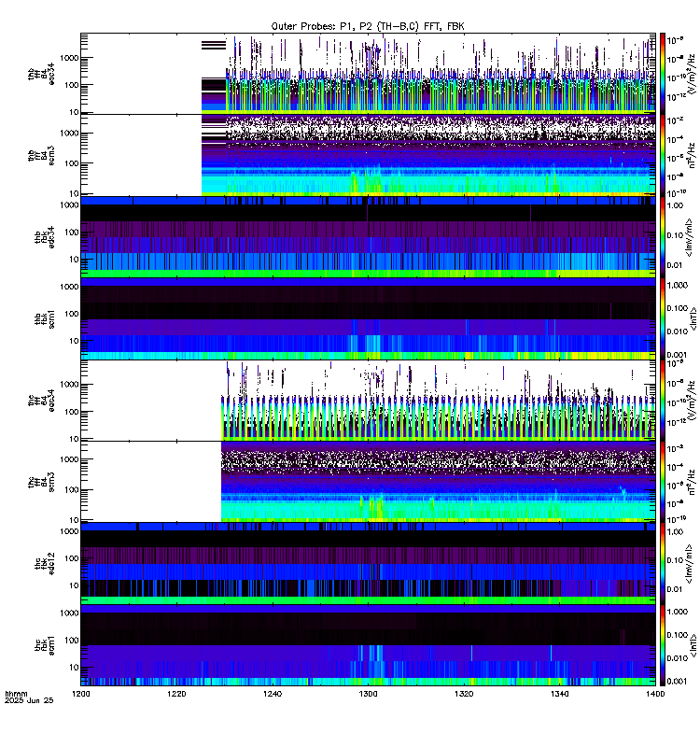Click the color bar of thb eac34 panel

(662, 74)
